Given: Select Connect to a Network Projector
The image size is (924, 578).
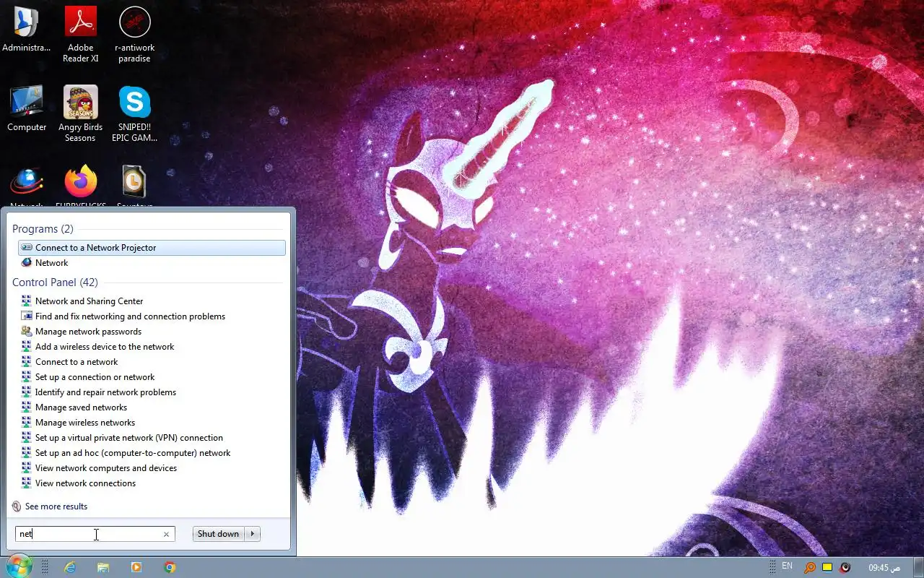Looking at the screenshot, I should (x=152, y=248).
